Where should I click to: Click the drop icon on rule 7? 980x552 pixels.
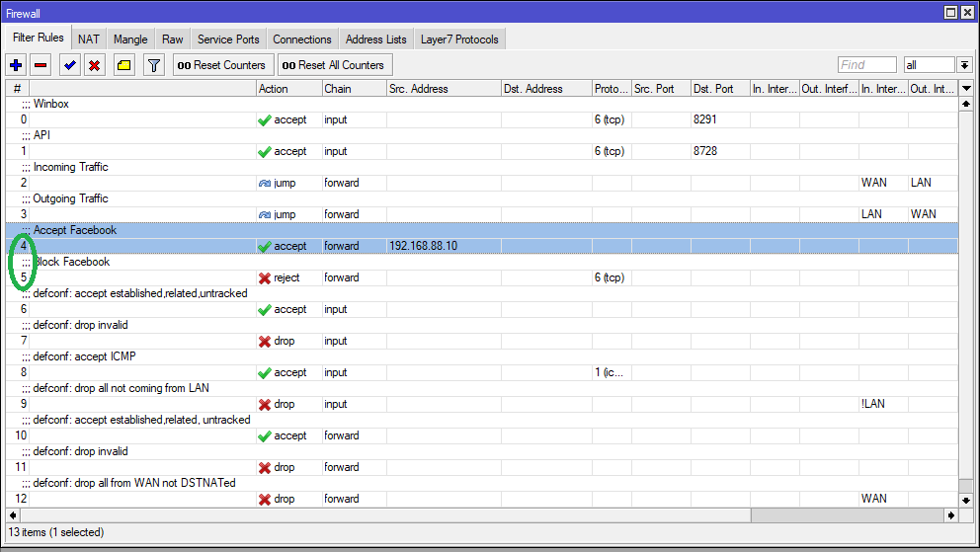(265, 341)
